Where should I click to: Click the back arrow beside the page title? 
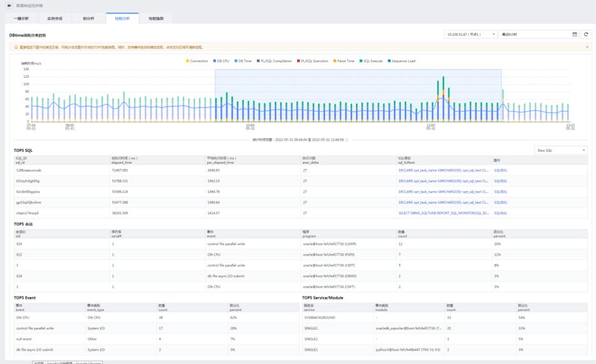(x=10, y=5)
